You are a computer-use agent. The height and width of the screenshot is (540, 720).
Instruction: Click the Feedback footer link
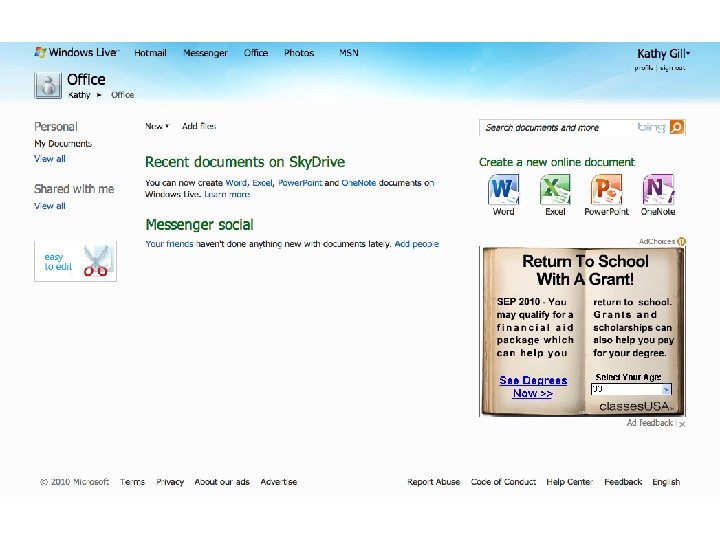point(623,482)
